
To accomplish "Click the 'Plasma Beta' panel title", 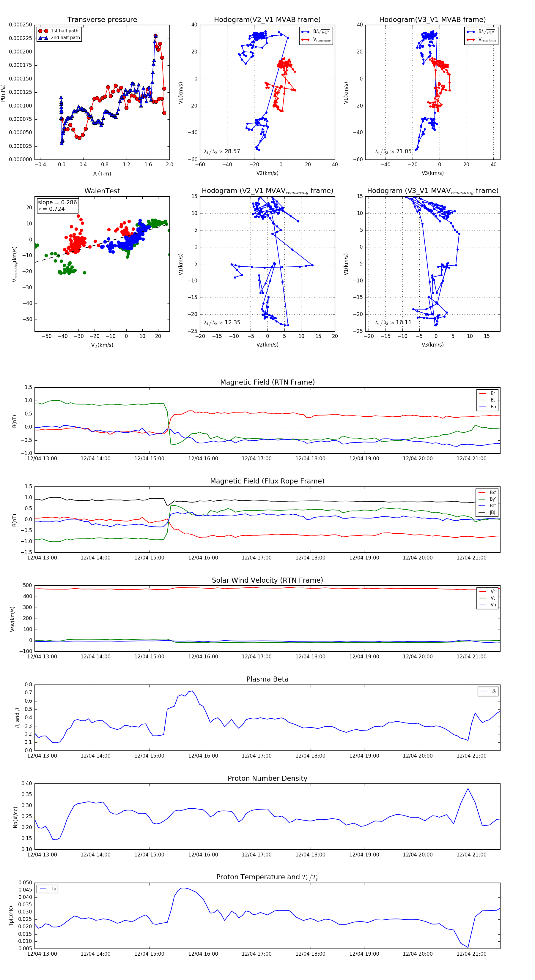I will tap(267, 679).
